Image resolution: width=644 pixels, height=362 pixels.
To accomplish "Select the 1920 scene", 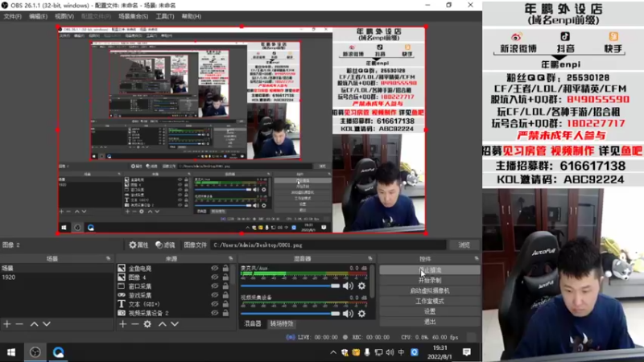I will coord(56,278).
